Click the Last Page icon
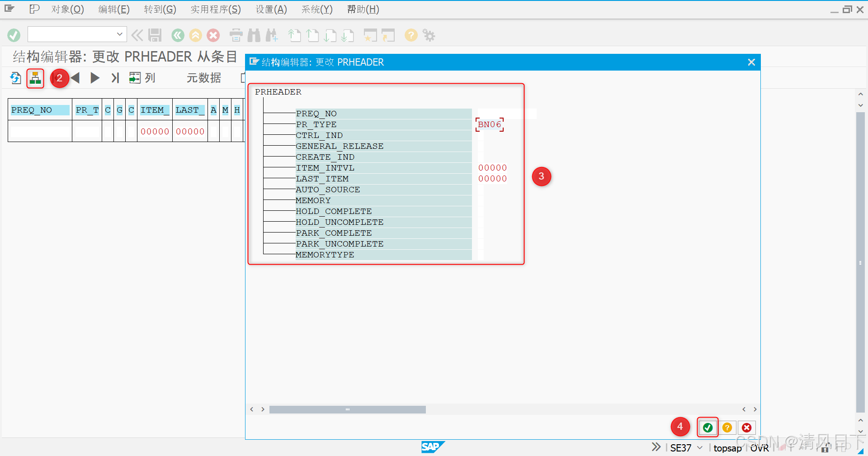This screenshot has width=868, height=456. pos(348,35)
